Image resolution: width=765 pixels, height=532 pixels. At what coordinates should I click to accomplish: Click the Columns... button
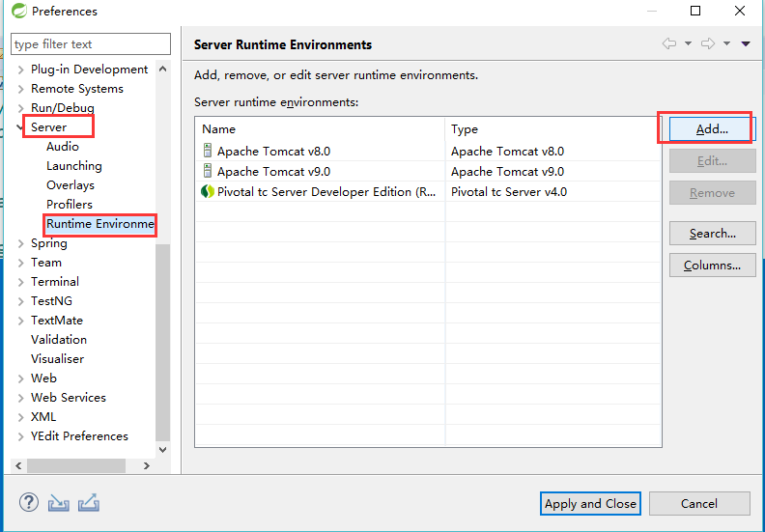coord(712,266)
